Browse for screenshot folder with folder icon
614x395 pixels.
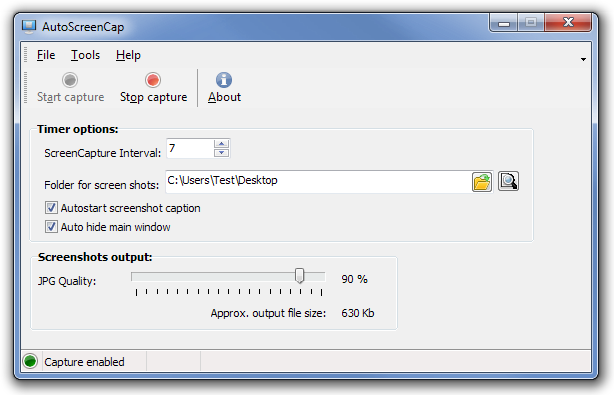(482, 182)
